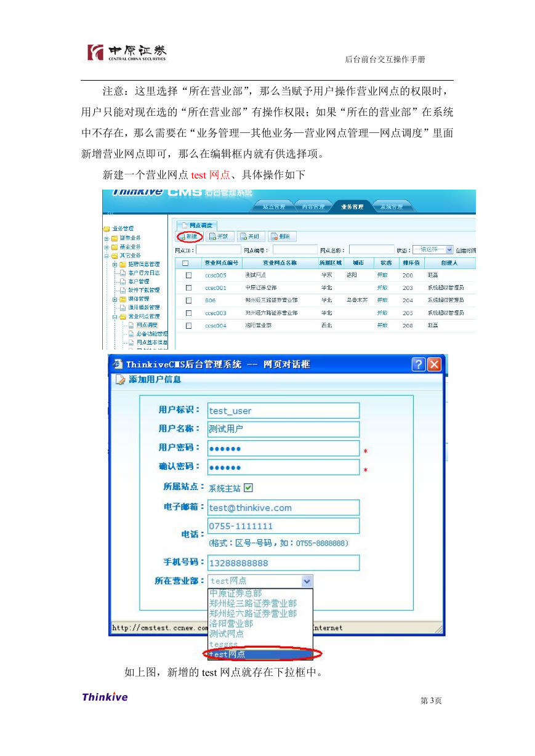This screenshot has width=535, height=756.
Task: Click the 电话 field showing 0755-1111111
Action: pyautogui.click(x=283, y=526)
